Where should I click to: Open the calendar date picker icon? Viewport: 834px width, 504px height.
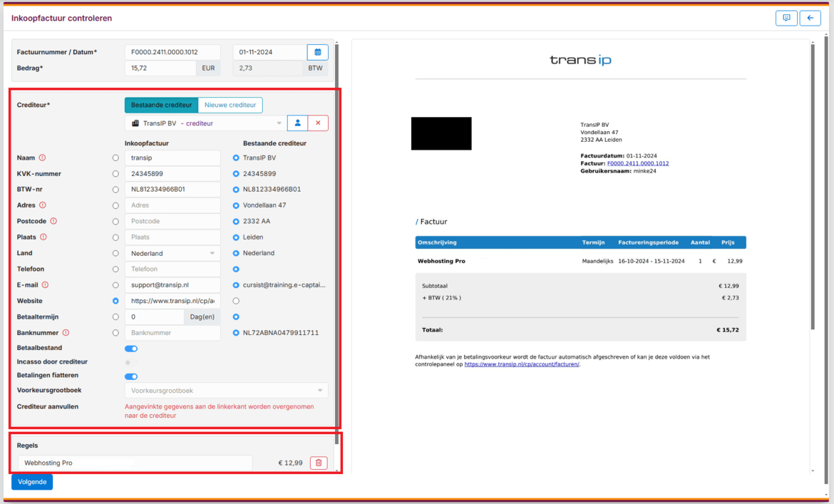click(317, 52)
